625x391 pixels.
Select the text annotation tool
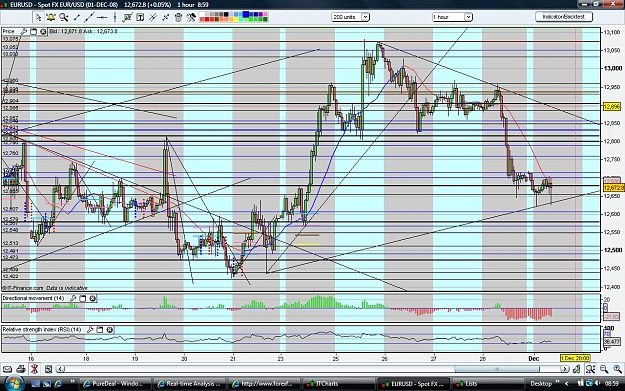click(x=140, y=17)
